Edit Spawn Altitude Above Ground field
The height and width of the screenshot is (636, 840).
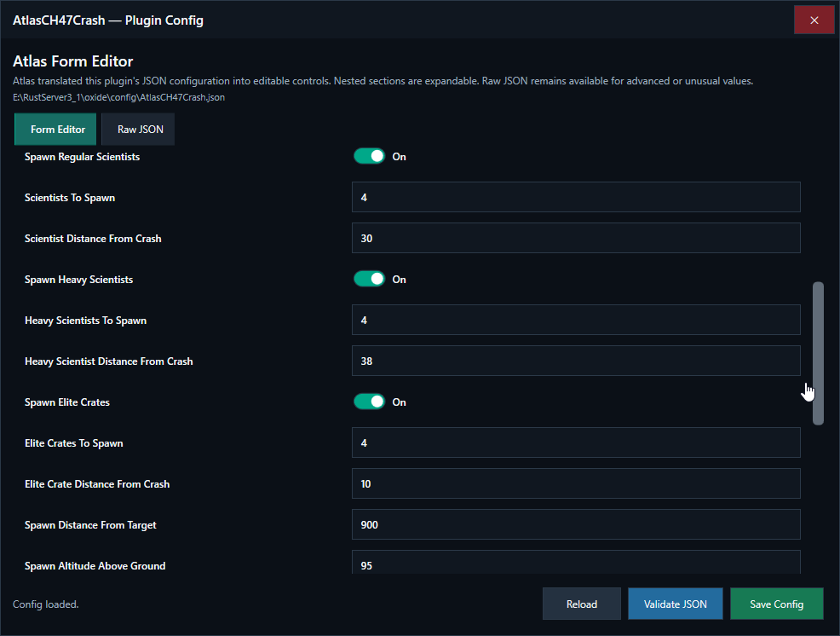coord(576,563)
